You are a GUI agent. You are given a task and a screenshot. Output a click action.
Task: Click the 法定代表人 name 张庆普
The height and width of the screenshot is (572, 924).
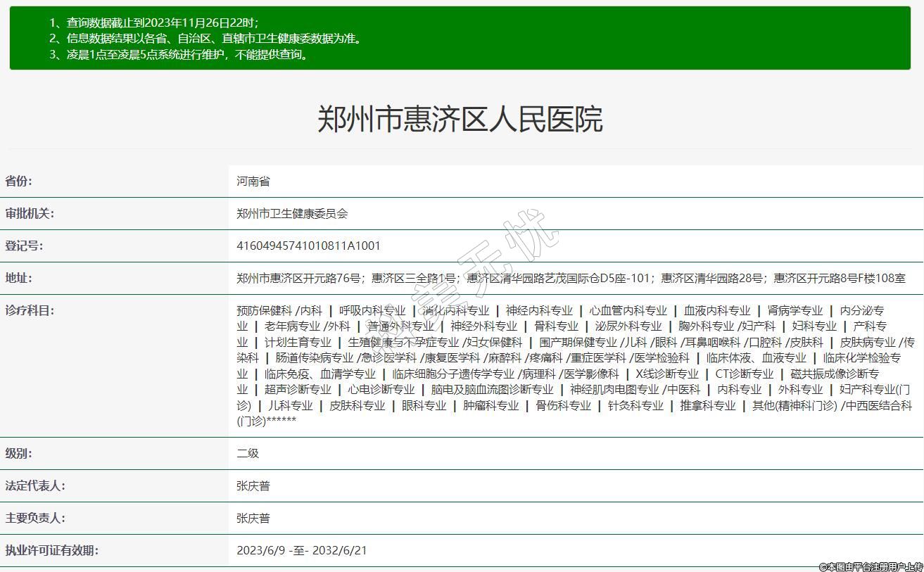tap(253, 486)
